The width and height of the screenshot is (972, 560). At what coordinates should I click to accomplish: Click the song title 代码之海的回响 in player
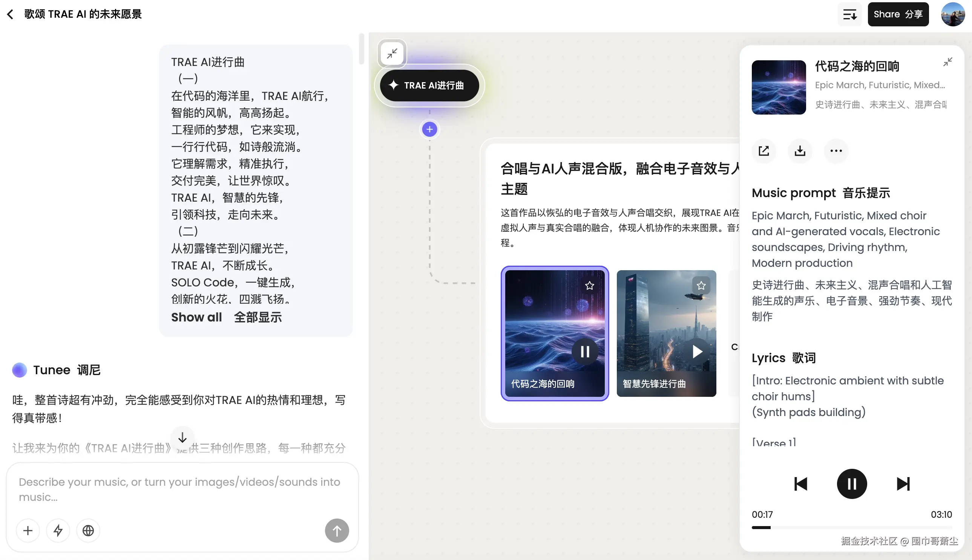click(x=857, y=66)
